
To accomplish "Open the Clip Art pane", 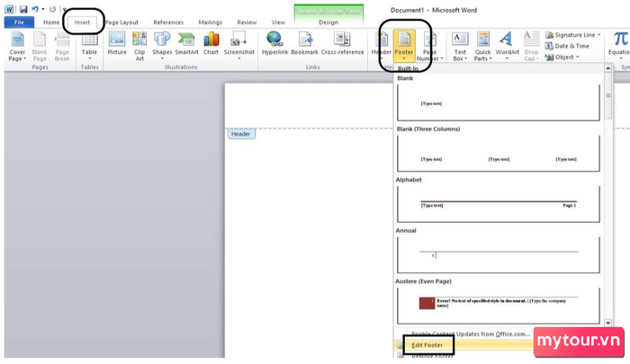I will (x=139, y=46).
